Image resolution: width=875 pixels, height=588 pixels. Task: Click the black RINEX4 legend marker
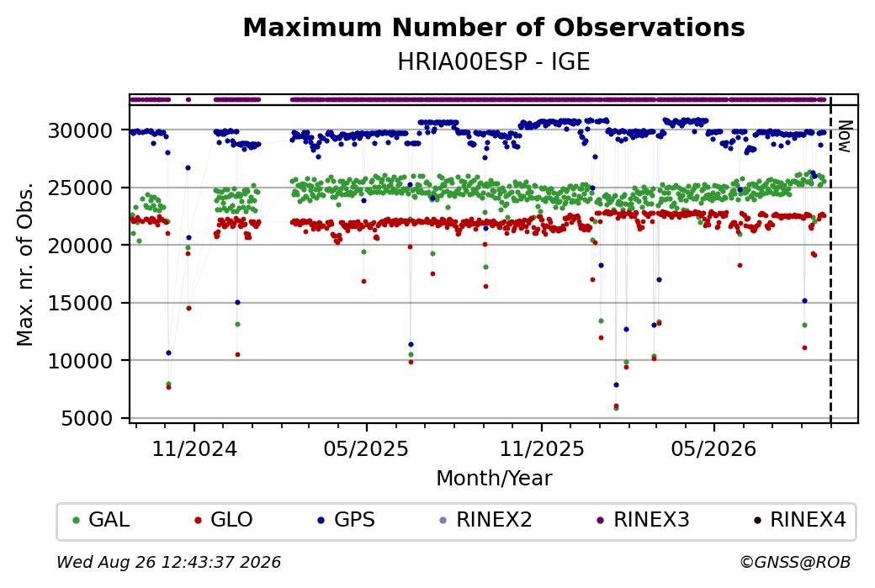tap(757, 521)
